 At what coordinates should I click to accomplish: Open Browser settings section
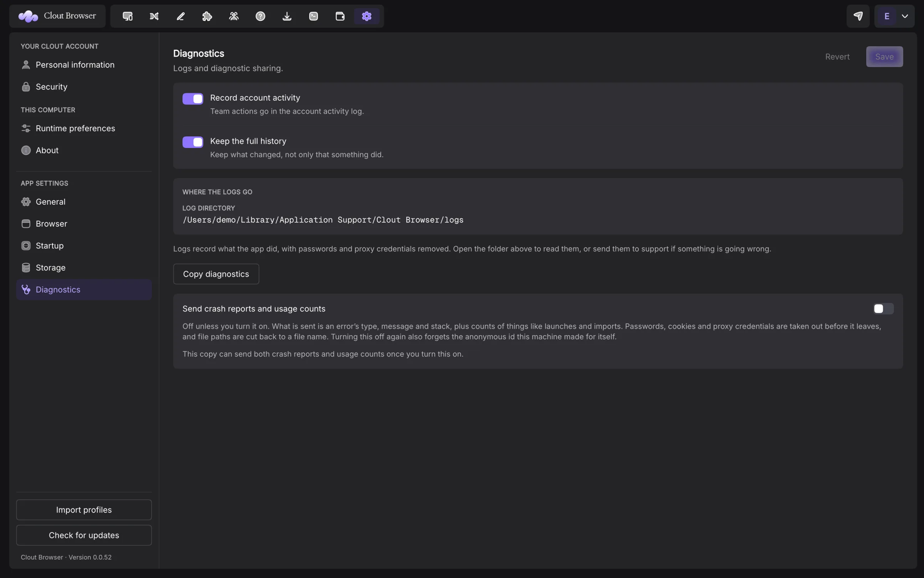[x=84, y=223]
